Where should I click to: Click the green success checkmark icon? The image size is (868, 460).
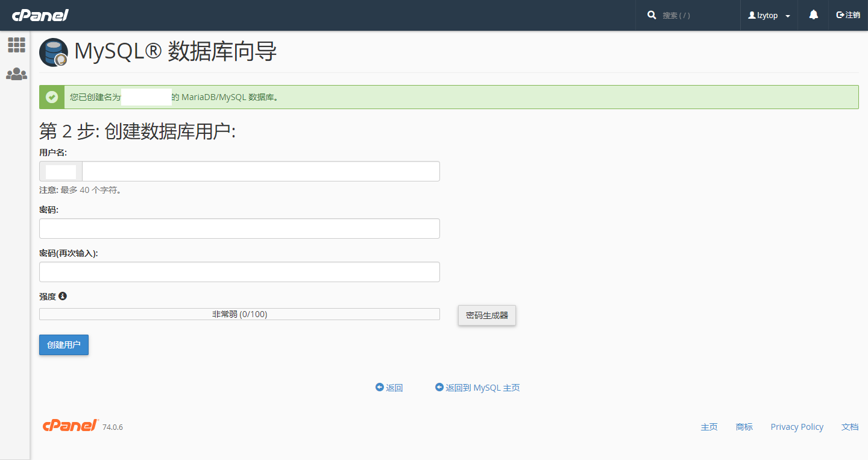(x=52, y=97)
